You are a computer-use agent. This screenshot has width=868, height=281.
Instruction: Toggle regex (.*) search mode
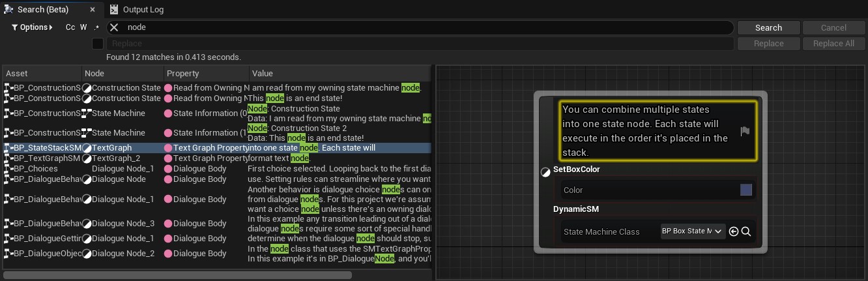coord(96,27)
